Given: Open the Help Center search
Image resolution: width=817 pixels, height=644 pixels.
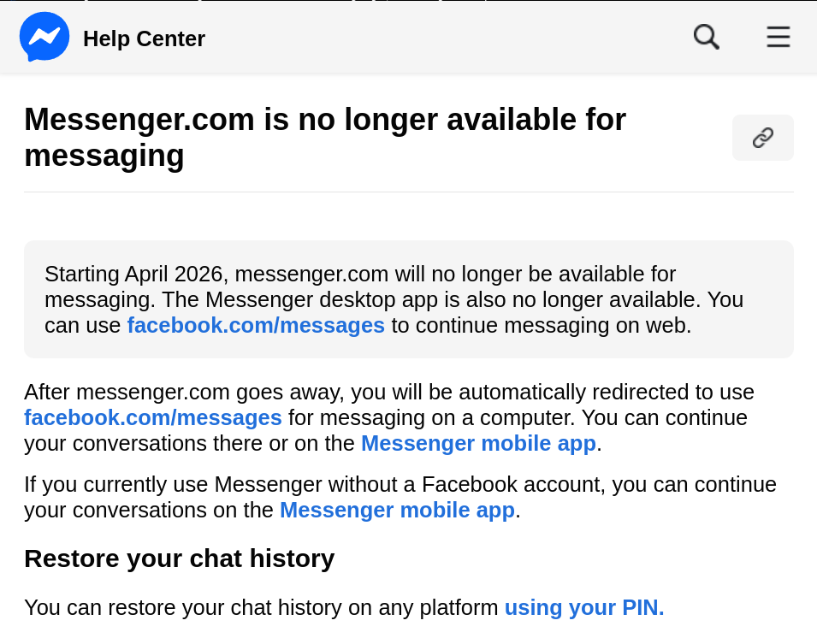Looking at the screenshot, I should (x=706, y=37).
